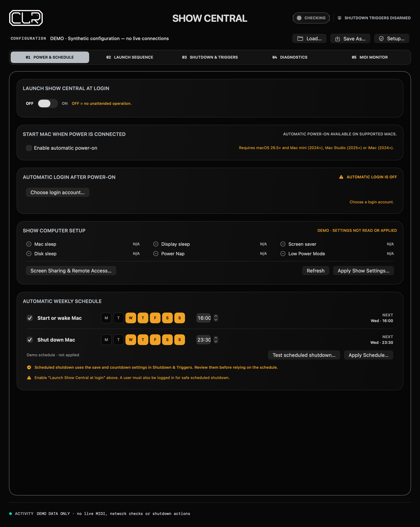Image resolution: width=420 pixels, height=527 pixels.
Task: Click the stepper next to 16:00 time
Action: 216,318
